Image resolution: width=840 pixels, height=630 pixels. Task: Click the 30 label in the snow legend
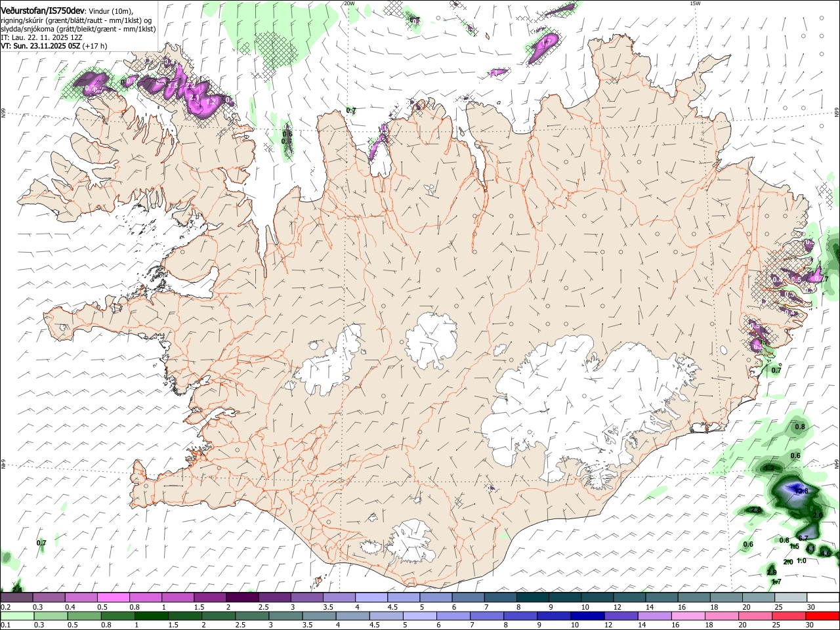(811, 607)
